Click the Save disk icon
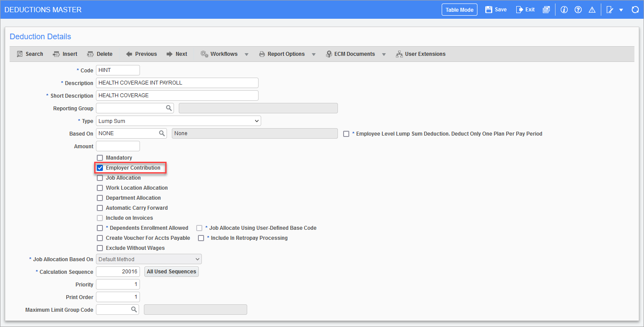The image size is (644, 327). tap(489, 10)
